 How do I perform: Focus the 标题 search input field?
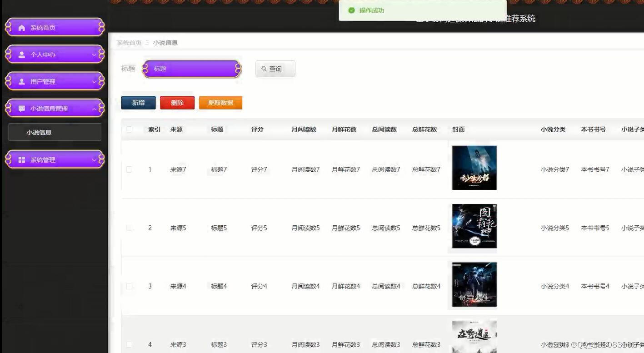[x=191, y=69]
